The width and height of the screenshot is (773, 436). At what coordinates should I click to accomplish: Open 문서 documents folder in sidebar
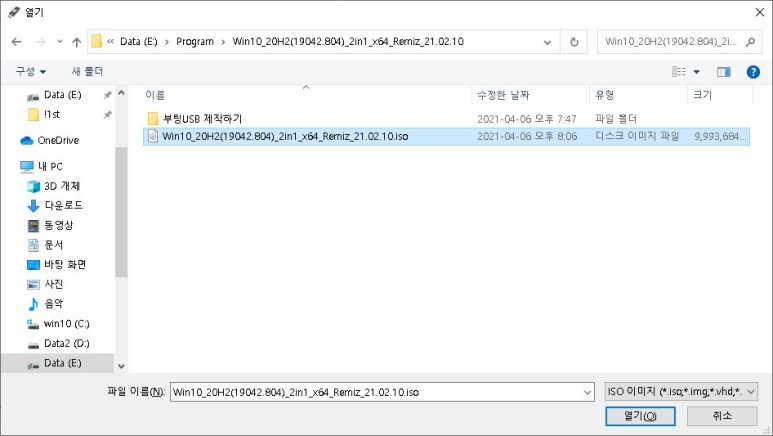click(53, 245)
